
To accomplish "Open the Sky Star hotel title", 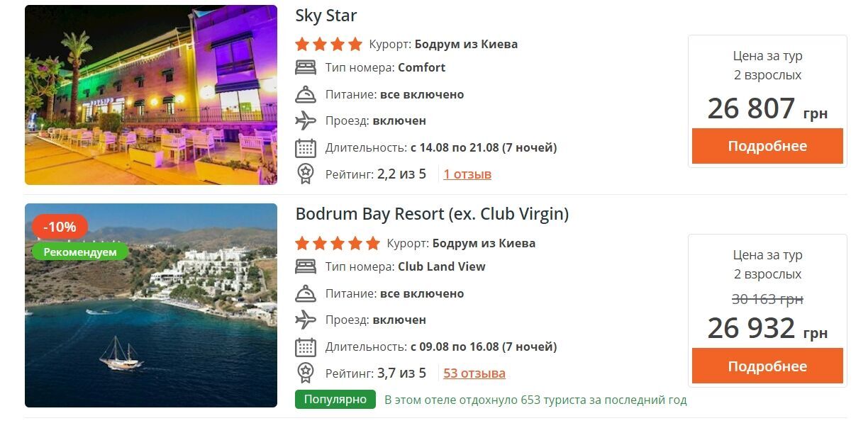I will click(x=326, y=16).
